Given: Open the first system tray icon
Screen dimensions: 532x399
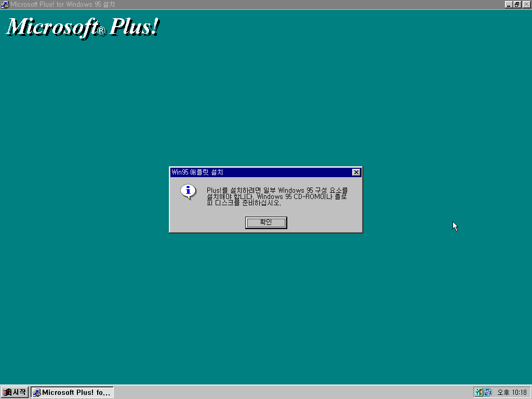Looking at the screenshot, I should pyautogui.click(x=478, y=392).
